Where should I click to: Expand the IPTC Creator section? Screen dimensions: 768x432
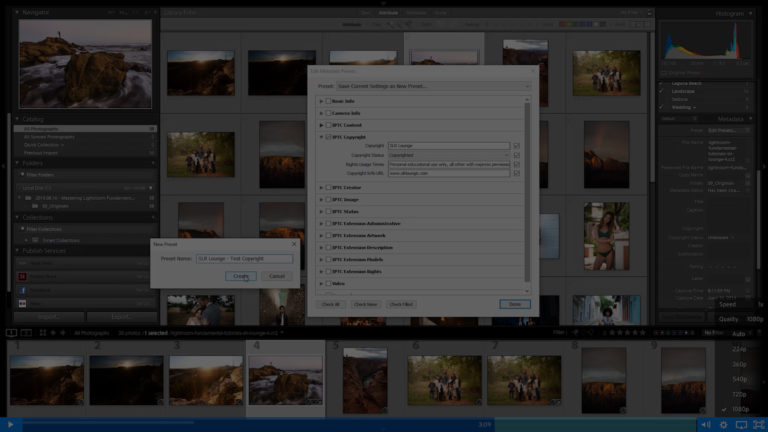(x=321, y=188)
